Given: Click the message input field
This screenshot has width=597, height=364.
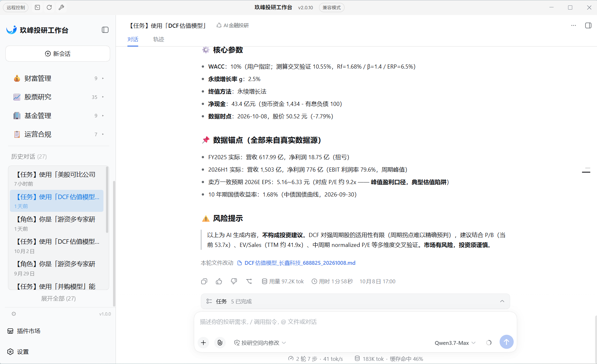Looking at the screenshot, I should tap(355, 322).
